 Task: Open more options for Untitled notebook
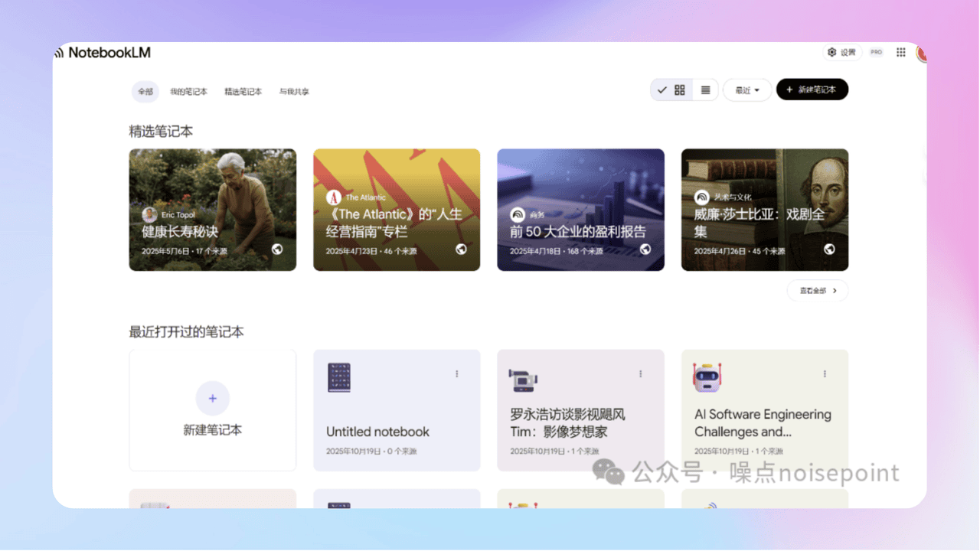coord(457,374)
